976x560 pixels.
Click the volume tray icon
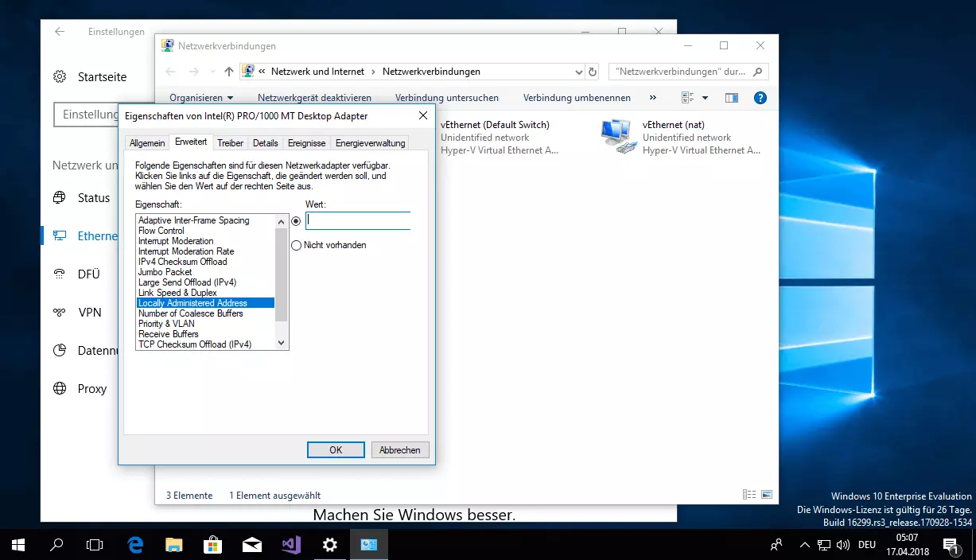[842, 545]
